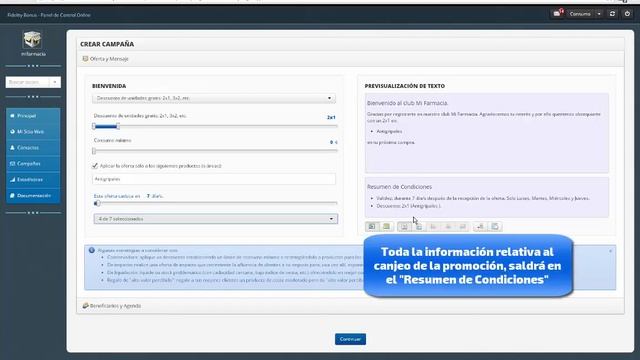The width and height of the screenshot is (640, 360).
Task: Click the Consumo mínimo slider handle
Action: pyautogui.click(x=94, y=151)
